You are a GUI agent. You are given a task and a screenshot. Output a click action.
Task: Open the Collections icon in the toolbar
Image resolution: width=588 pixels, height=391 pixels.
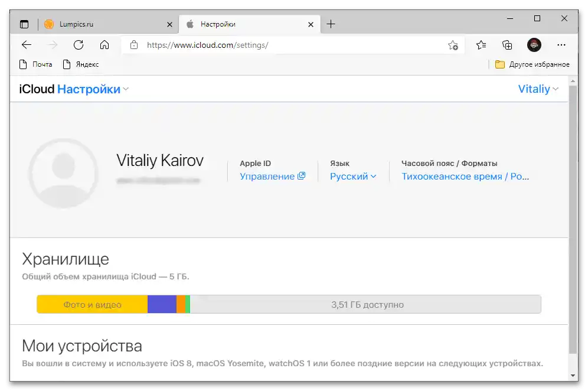point(507,45)
